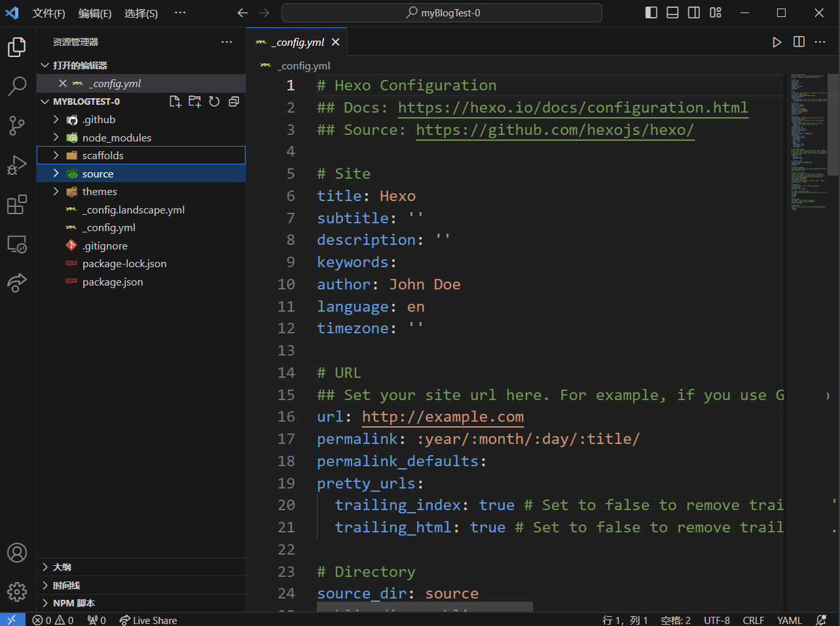Open Source Control view icon

coord(17,125)
